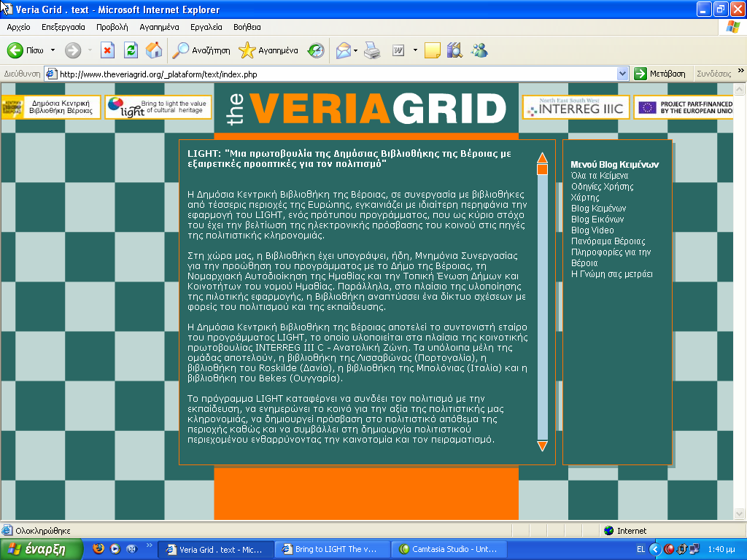Open the Βοήθεια menu
The image size is (747, 560).
coord(247,27)
